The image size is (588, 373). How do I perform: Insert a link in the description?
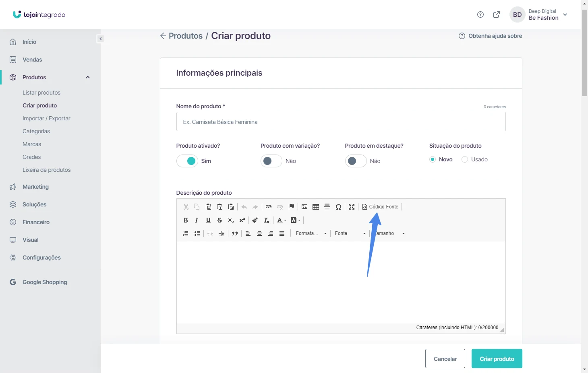coord(269,207)
